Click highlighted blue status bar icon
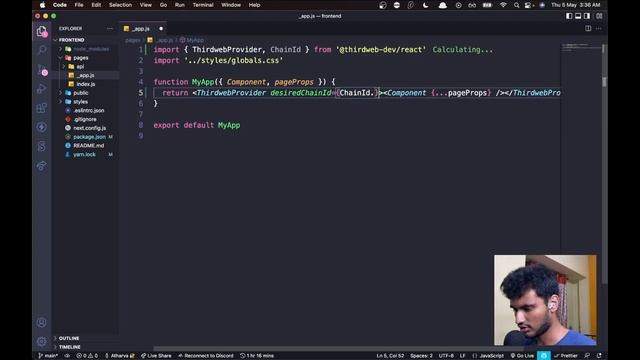This screenshot has height=360, width=640. [x=544, y=356]
